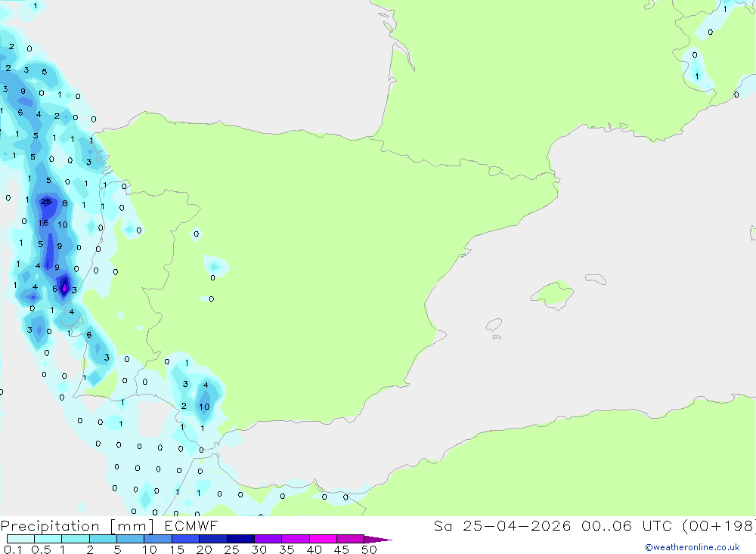Click the '0.1' legend scale label
This screenshot has width=756, height=554.
pos(13,549)
